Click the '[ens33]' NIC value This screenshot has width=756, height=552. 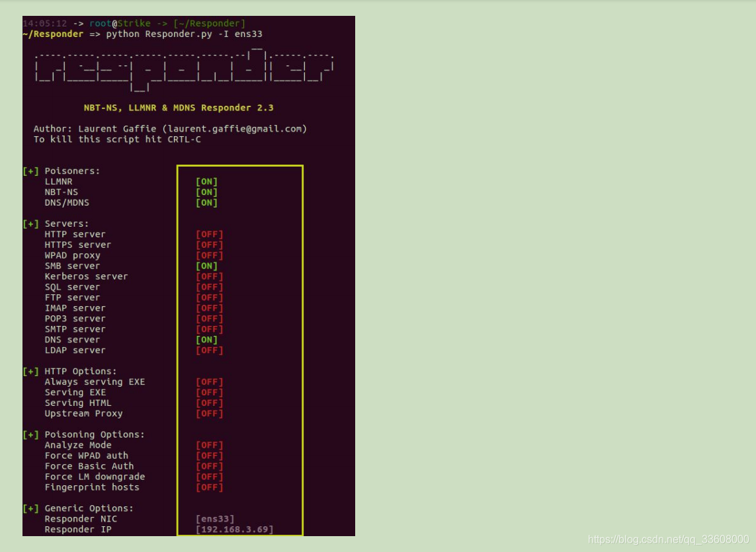pos(215,519)
